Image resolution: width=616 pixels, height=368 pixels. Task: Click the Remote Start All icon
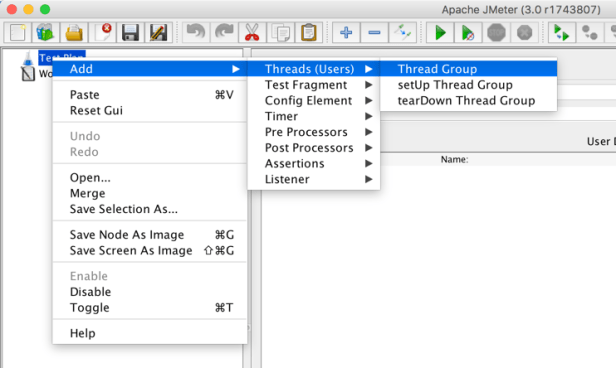tap(561, 33)
